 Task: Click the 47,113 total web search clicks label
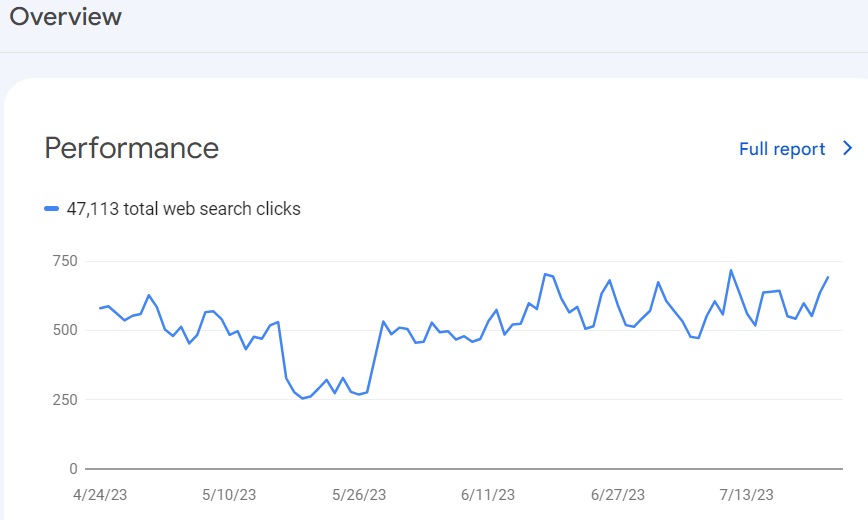click(183, 209)
